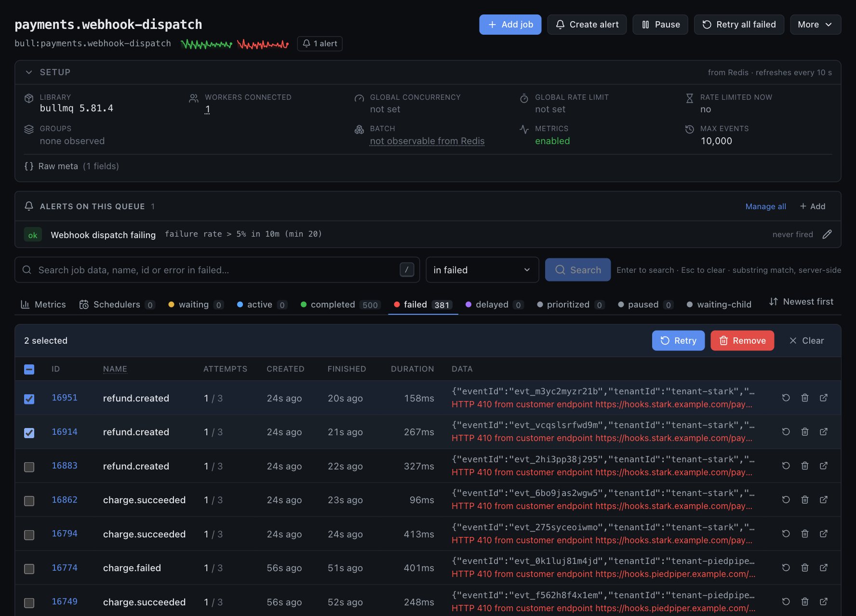Open the active jobs tab
Screen dimensions: 856x616
click(262, 305)
